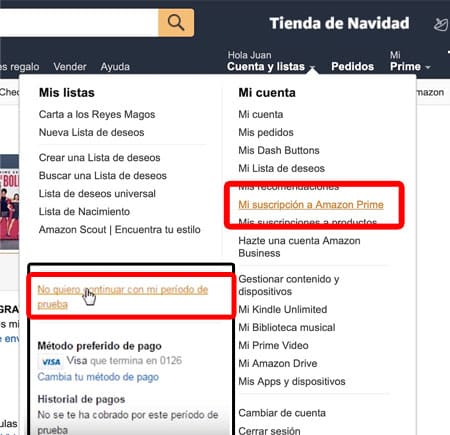
Task: Open Mis pedidos in account menu
Action: (x=266, y=132)
